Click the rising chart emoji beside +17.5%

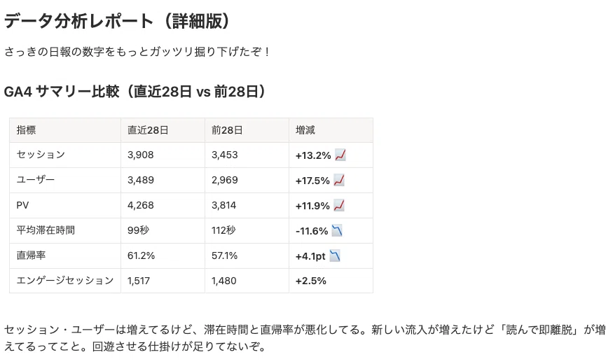tap(339, 181)
